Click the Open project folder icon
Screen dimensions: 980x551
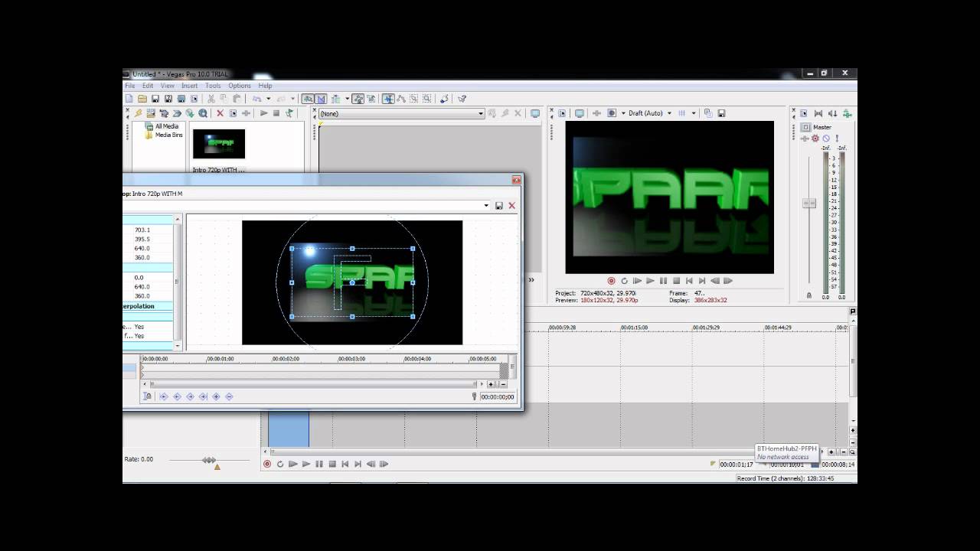142,99
